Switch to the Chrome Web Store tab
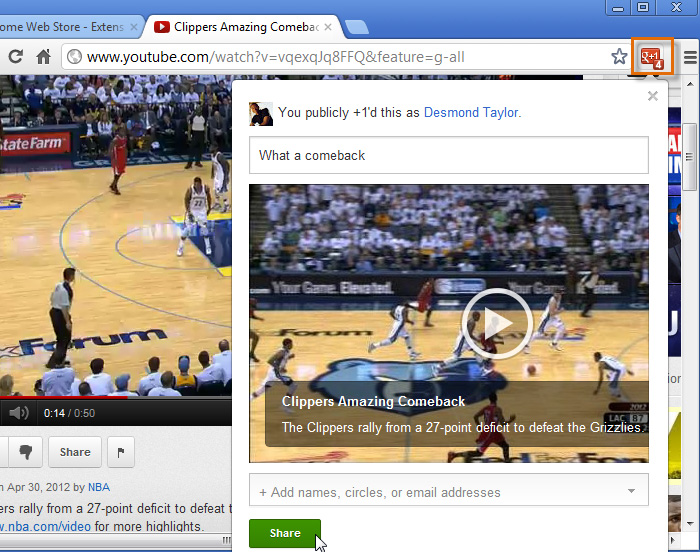The image size is (700, 552). pyautogui.click(x=67, y=27)
